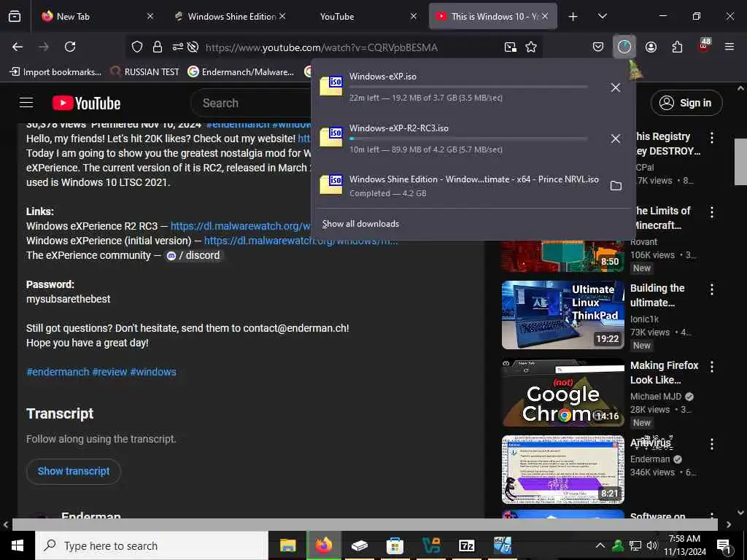
Task: Open options for Building the ultimate video
Action: click(712, 289)
